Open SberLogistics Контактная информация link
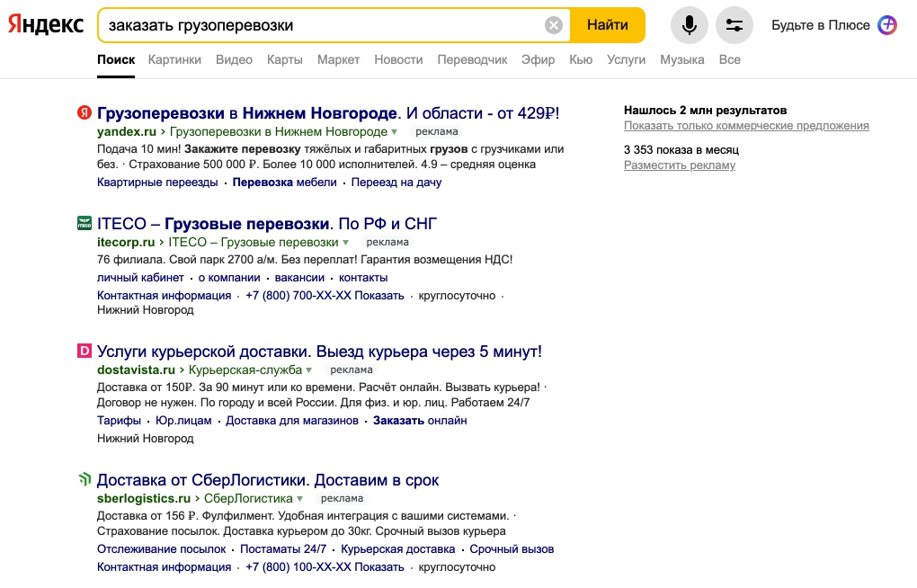The image size is (917, 588). [x=164, y=567]
